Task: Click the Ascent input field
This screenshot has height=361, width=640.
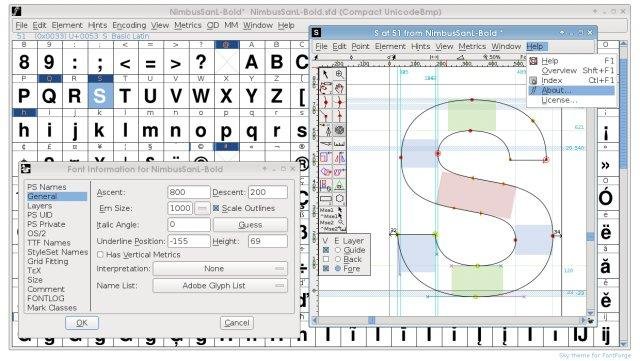Action: 189,192
